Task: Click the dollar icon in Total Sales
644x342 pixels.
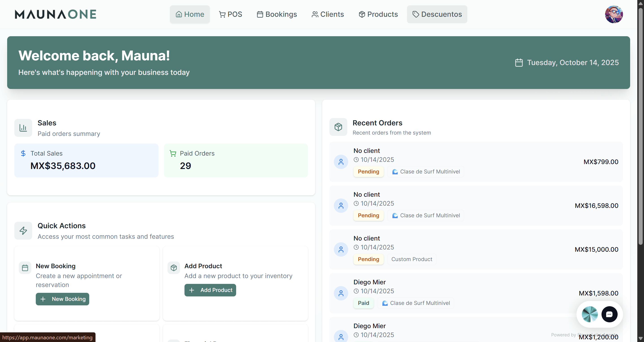Action: coord(23,153)
